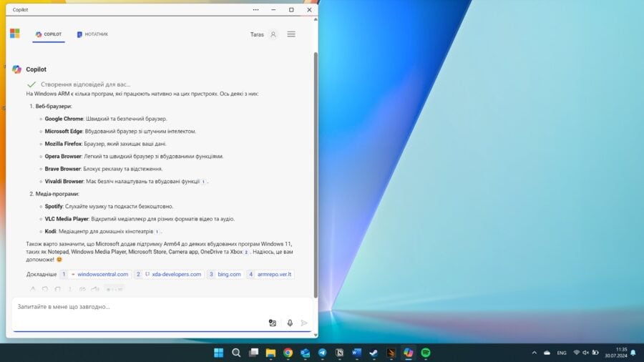Image resolution: width=644 pixels, height=362 pixels.
Task: Open Steam from the taskbar
Action: coord(374,353)
